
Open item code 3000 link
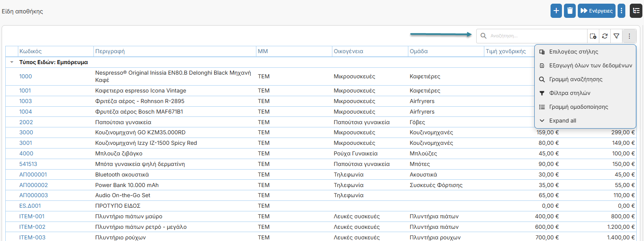point(26,132)
